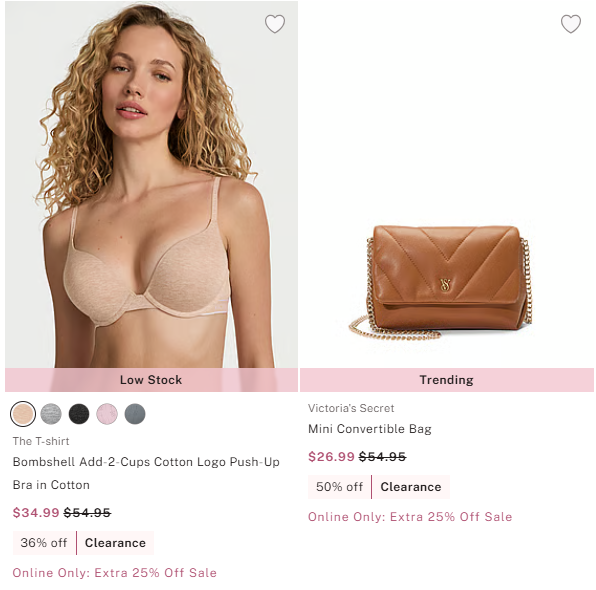Screen dimensions: 596x590
Task: Click the Trending banner
Action: [447, 380]
